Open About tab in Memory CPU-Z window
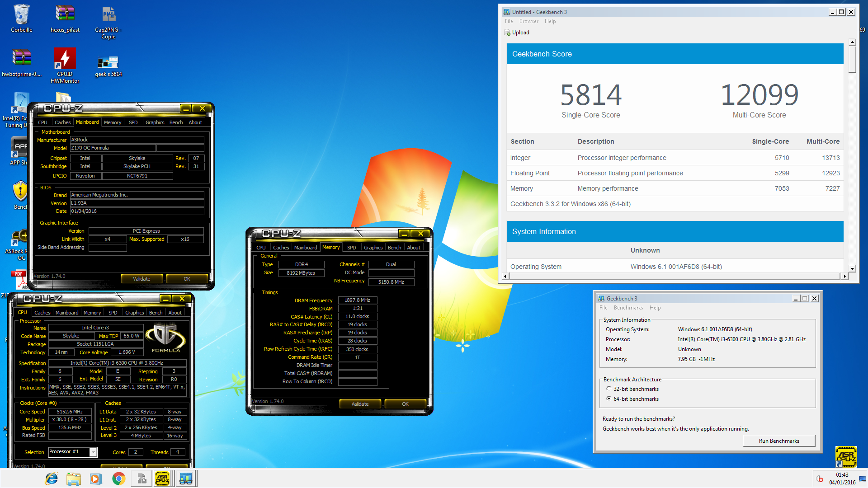This screenshot has width=868, height=488. click(x=413, y=248)
